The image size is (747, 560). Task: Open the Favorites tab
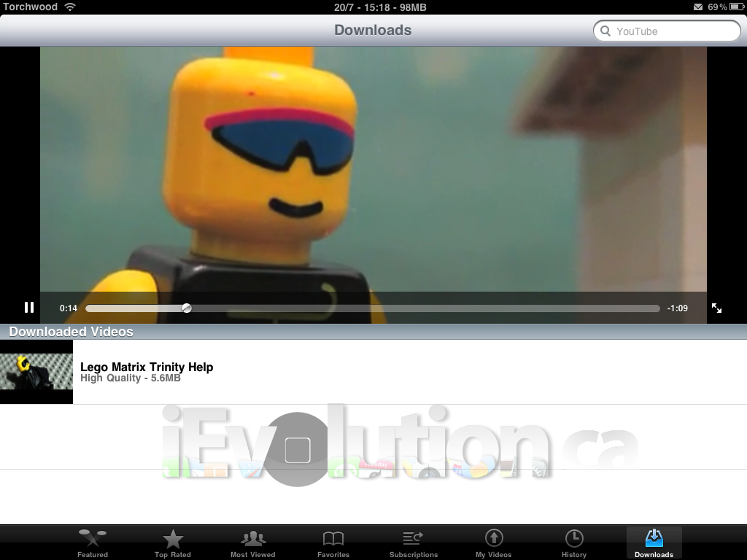click(333, 542)
